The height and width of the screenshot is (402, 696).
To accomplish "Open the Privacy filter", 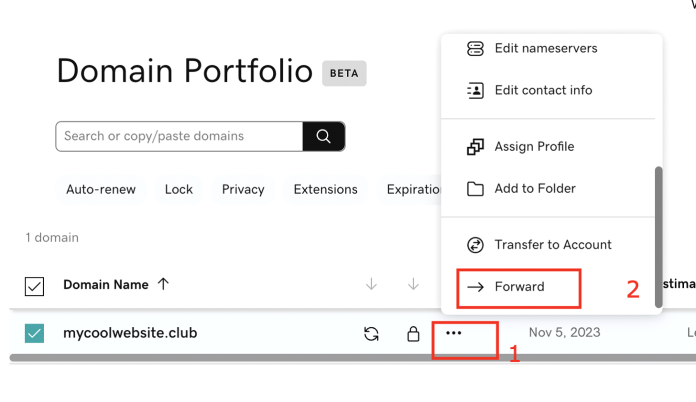I will coord(243,189).
